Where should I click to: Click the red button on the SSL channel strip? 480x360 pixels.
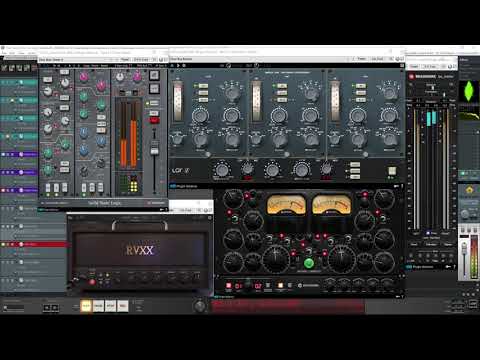tap(154, 120)
